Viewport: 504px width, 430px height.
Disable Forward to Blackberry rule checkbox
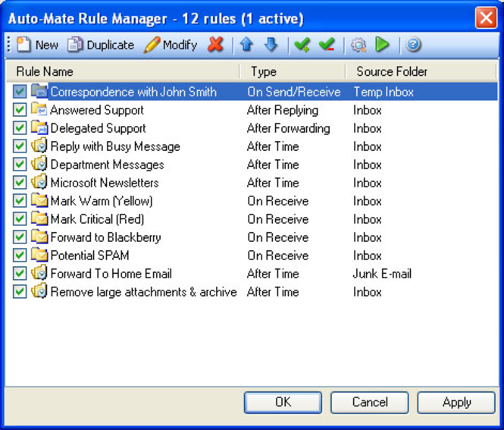[x=20, y=237]
